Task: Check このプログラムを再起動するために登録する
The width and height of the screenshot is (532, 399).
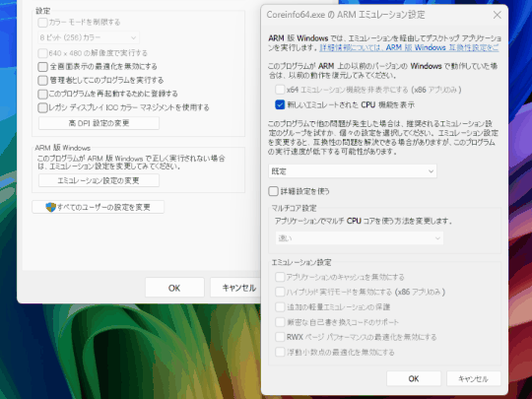Action: coord(42,94)
